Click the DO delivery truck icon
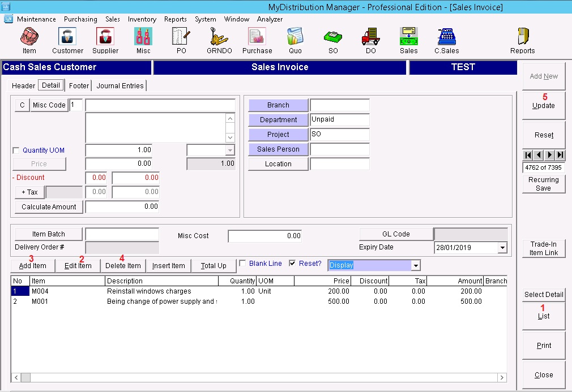This screenshot has width=572, height=392. pyautogui.click(x=370, y=37)
